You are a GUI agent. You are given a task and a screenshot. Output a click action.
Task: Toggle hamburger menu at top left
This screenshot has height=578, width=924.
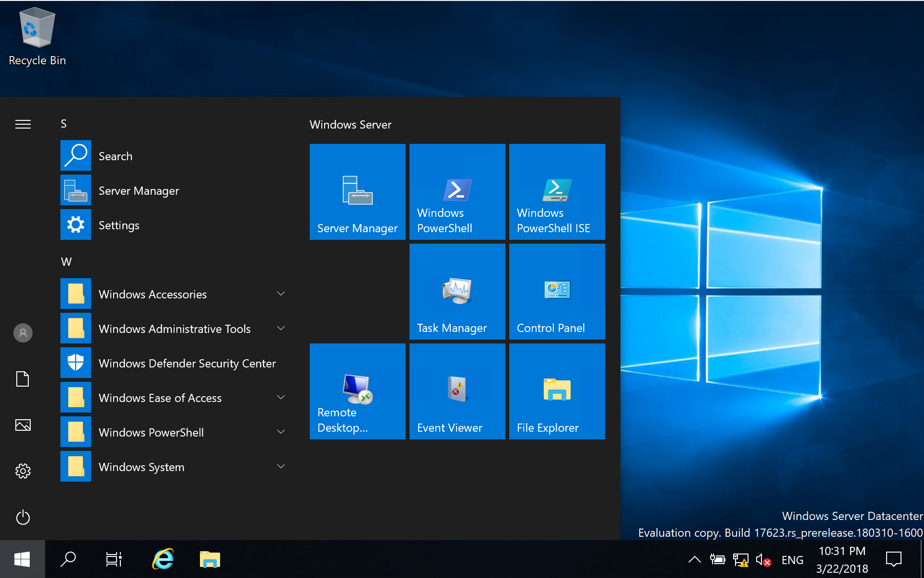23,125
